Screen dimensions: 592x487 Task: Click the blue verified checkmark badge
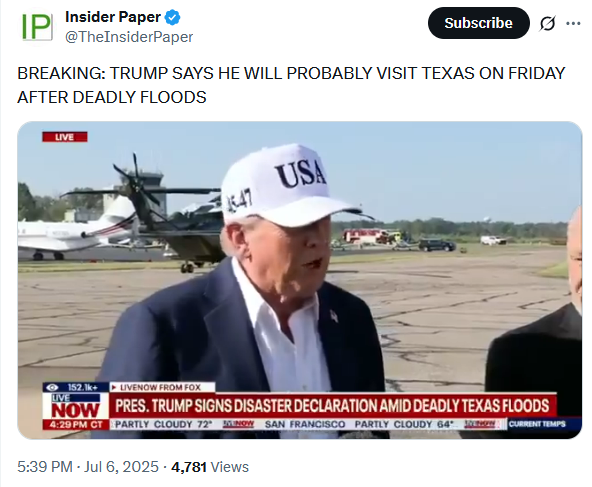[x=173, y=17]
